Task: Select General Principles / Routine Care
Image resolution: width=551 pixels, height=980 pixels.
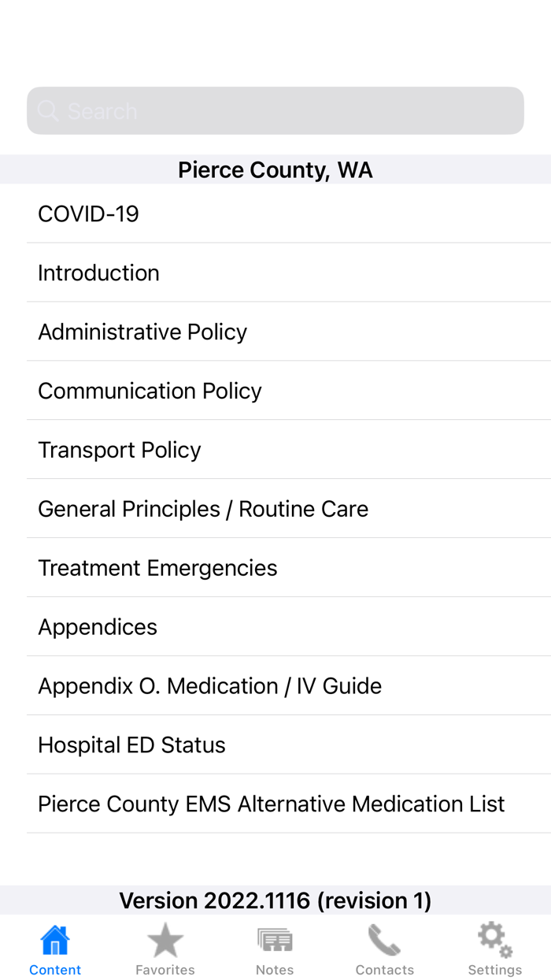Action: 275,508
